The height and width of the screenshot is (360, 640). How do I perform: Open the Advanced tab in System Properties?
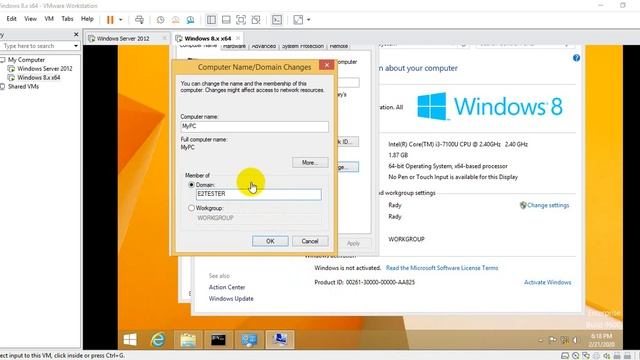click(x=264, y=47)
